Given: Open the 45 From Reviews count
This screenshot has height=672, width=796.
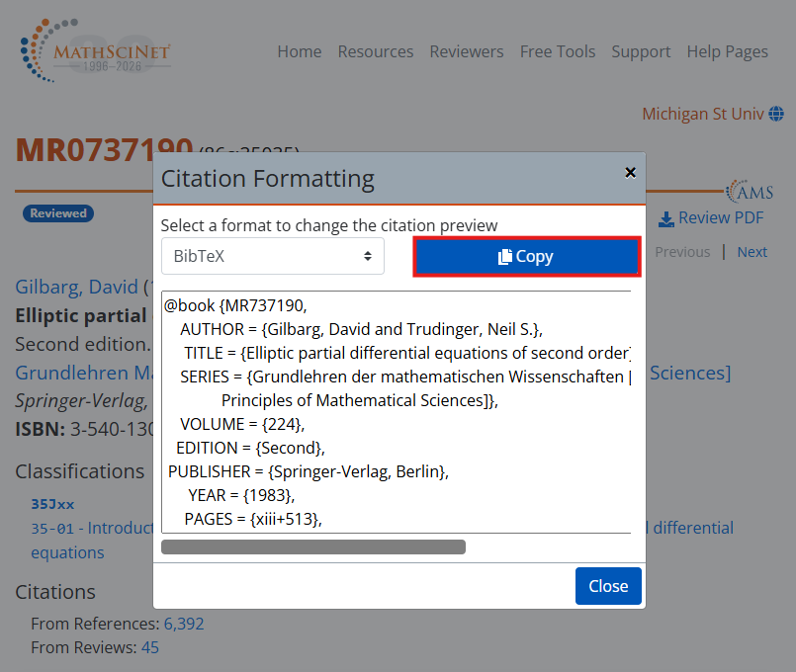Looking at the screenshot, I should [x=149, y=647].
